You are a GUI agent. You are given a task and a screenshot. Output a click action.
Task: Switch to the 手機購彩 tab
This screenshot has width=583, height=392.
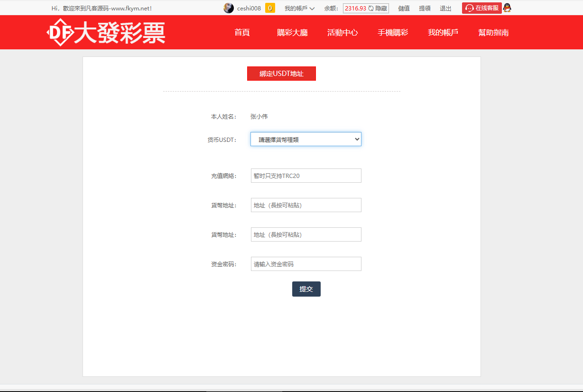point(393,32)
